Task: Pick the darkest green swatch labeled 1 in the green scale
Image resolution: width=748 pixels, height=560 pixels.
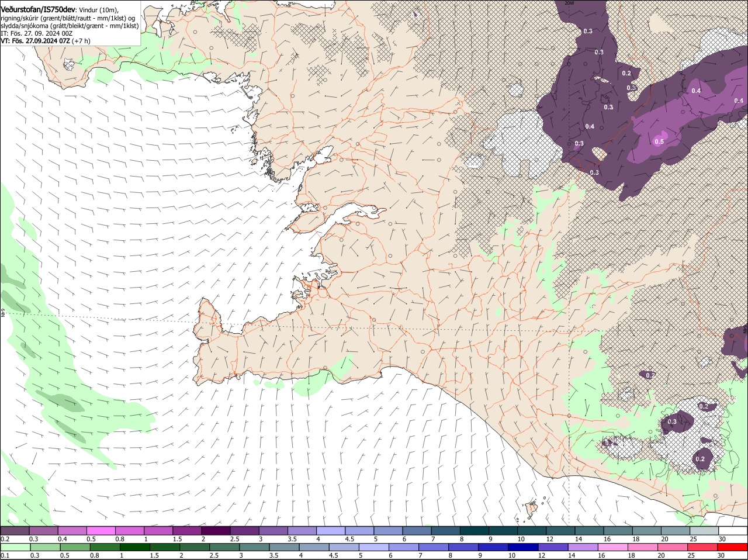Action: click(134, 547)
